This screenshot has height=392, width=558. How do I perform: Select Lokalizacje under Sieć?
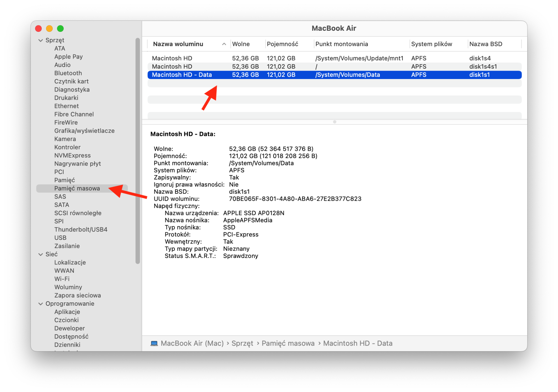pos(70,263)
